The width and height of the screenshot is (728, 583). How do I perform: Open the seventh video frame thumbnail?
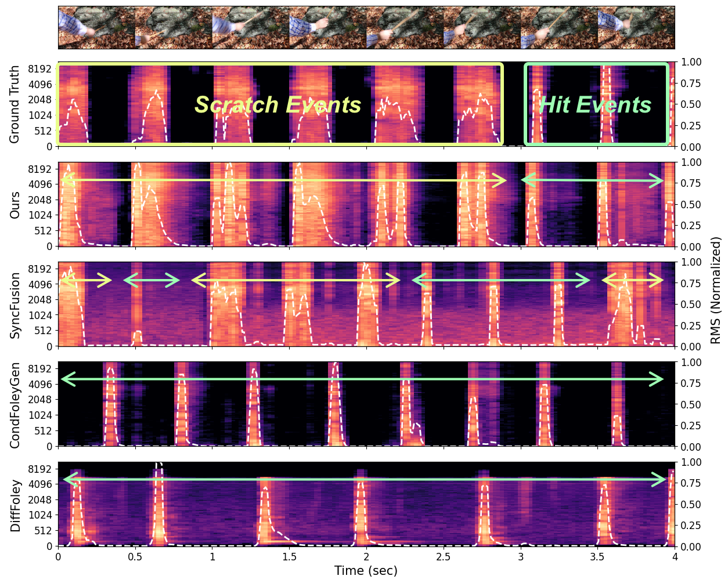(559, 27)
